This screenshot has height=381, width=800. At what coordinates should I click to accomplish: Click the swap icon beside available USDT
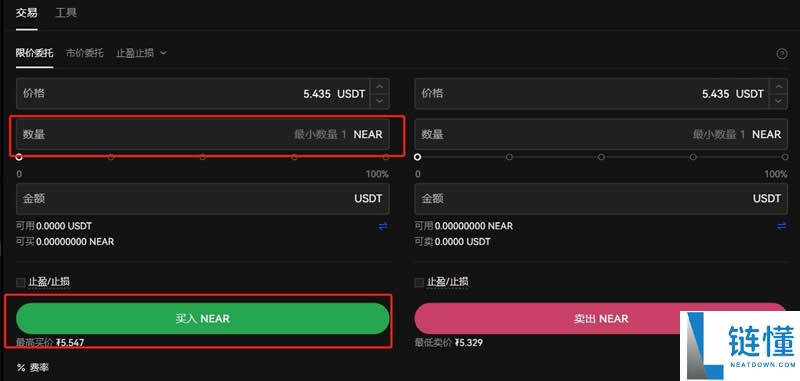[x=383, y=226]
